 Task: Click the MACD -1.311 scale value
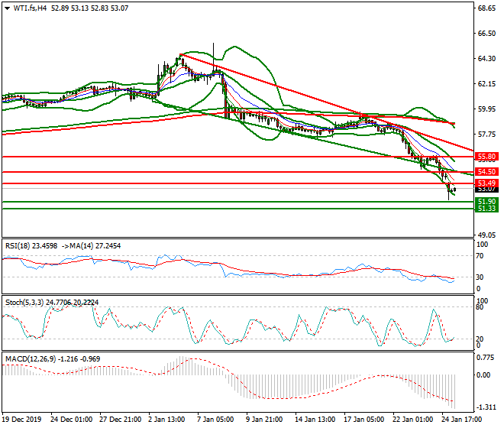pos(486,407)
